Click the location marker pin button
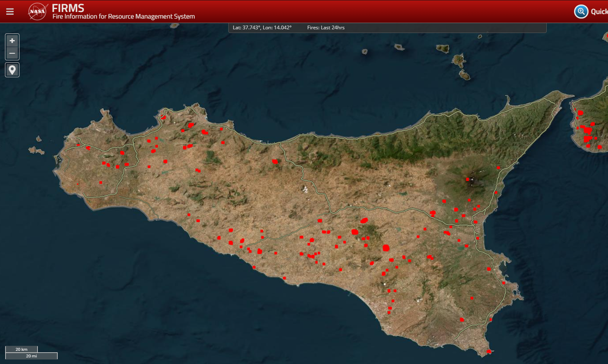This screenshot has width=608, height=364. (x=12, y=70)
